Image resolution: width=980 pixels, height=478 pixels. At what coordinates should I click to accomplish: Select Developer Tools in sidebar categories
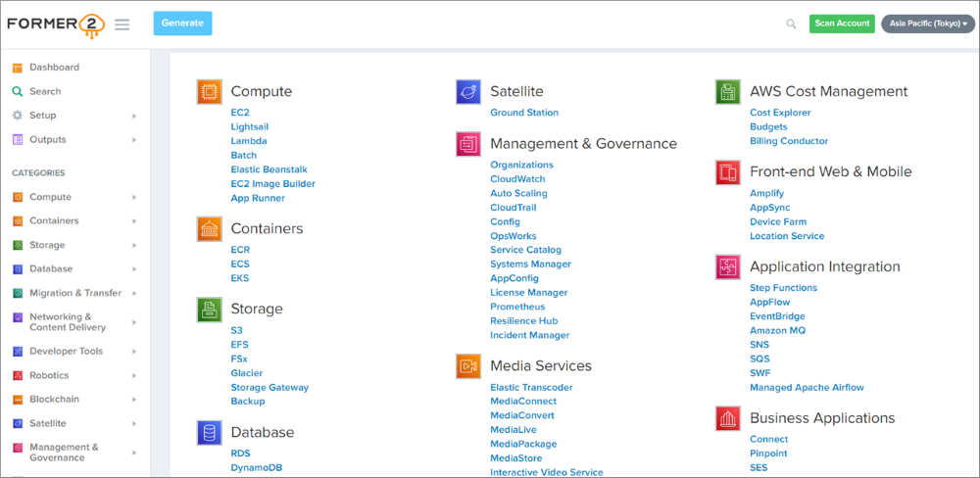(64, 352)
